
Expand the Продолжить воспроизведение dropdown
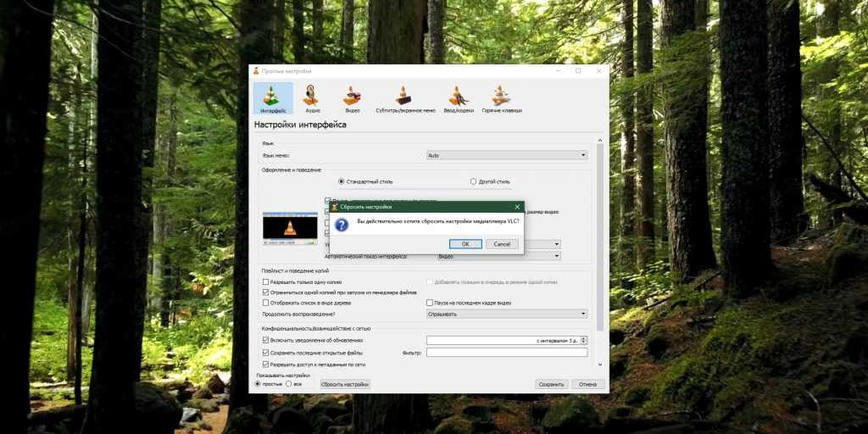506,314
